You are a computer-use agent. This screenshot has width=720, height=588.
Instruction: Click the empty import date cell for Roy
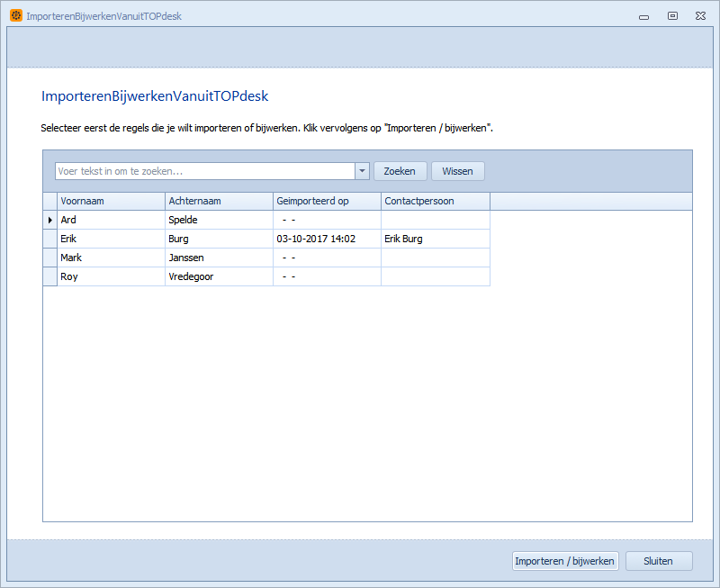pos(327,276)
